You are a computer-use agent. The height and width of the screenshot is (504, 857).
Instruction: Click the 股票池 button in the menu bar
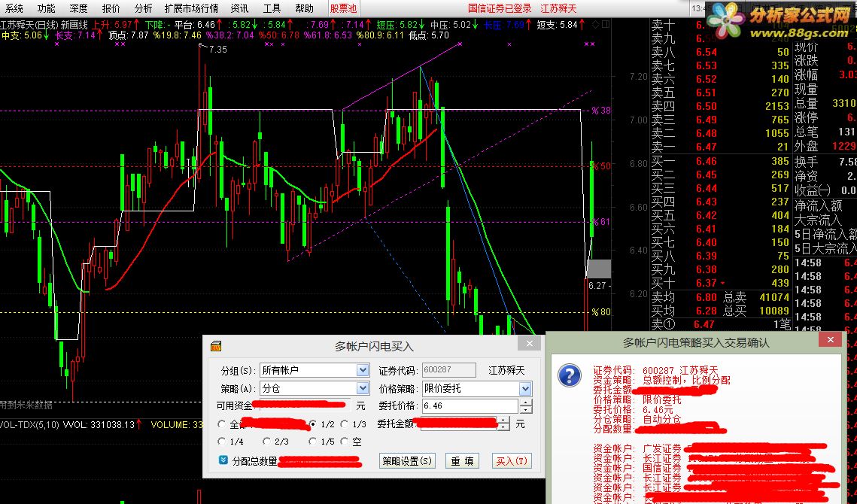click(343, 8)
